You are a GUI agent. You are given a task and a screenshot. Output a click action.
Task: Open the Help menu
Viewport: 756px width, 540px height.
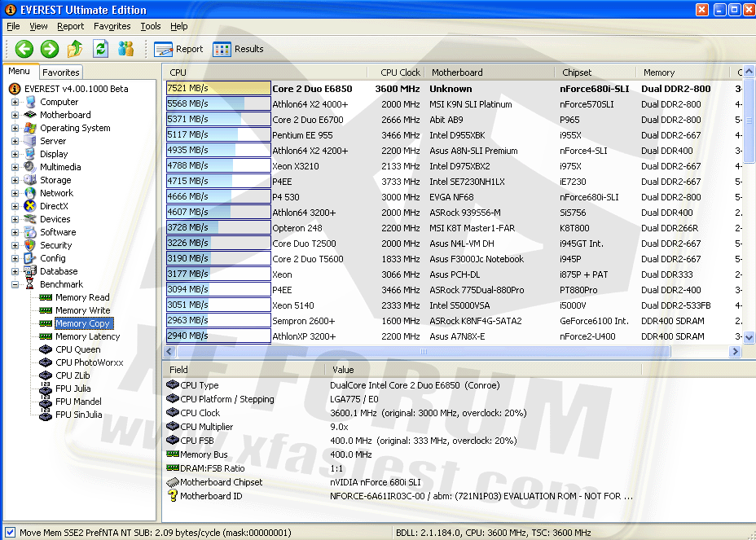pos(179,27)
